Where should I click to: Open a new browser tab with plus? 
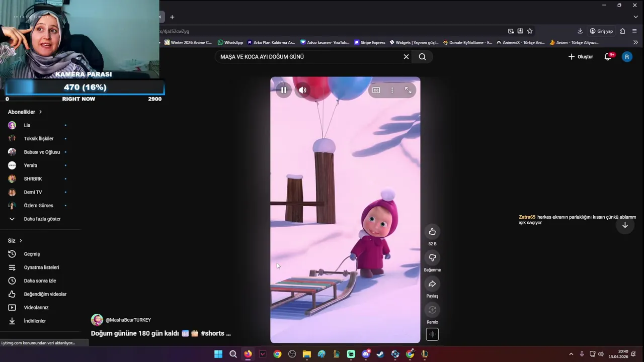pyautogui.click(x=172, y=17)
